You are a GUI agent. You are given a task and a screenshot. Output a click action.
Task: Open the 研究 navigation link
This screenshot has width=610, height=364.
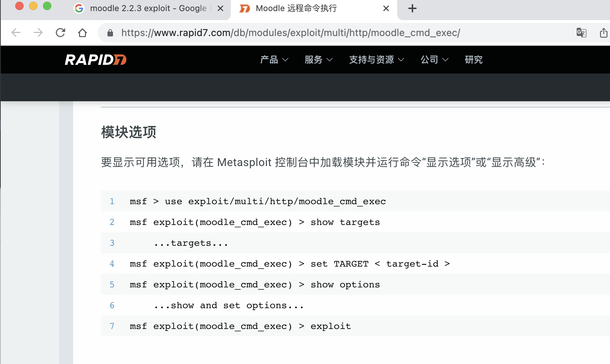(x=473, y=60)
